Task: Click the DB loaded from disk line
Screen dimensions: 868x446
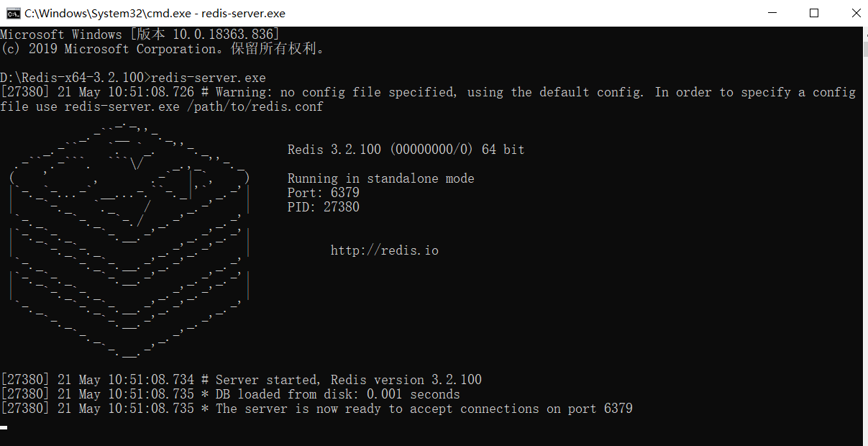Action: 230,394
